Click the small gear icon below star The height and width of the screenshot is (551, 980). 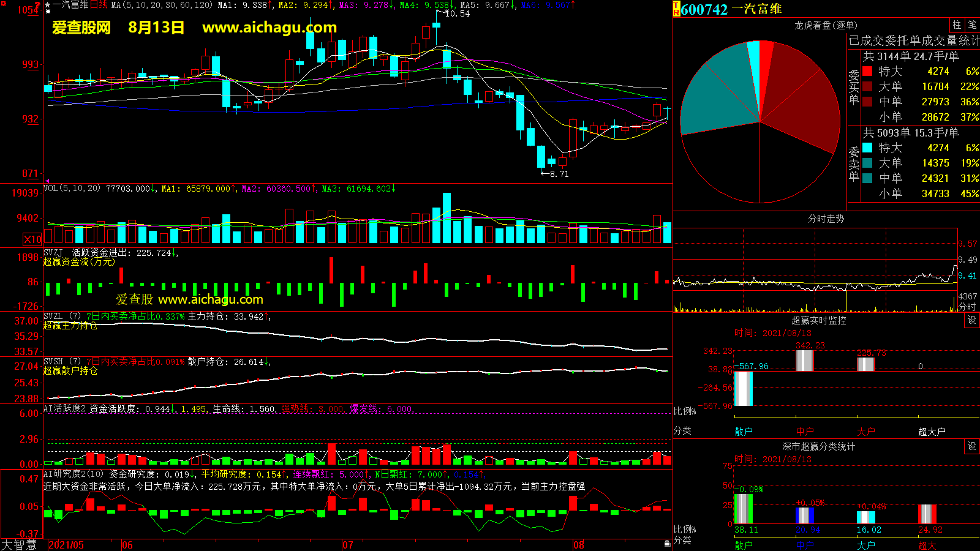tap(48, 12)
